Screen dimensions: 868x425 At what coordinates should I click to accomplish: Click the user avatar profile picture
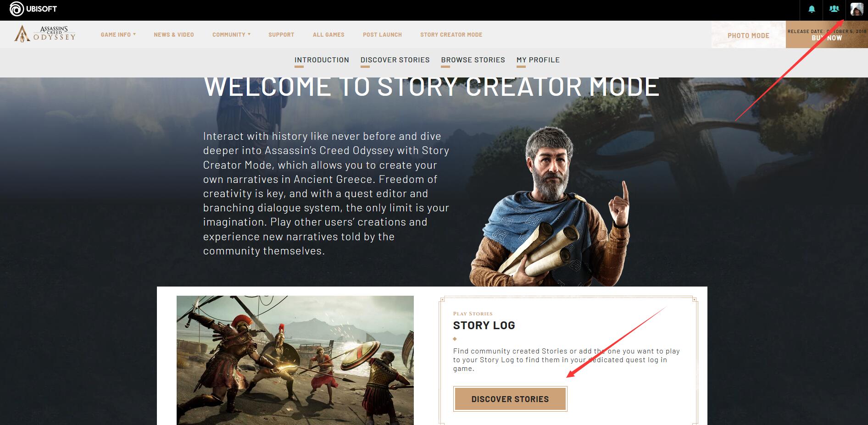coord(857,9)
